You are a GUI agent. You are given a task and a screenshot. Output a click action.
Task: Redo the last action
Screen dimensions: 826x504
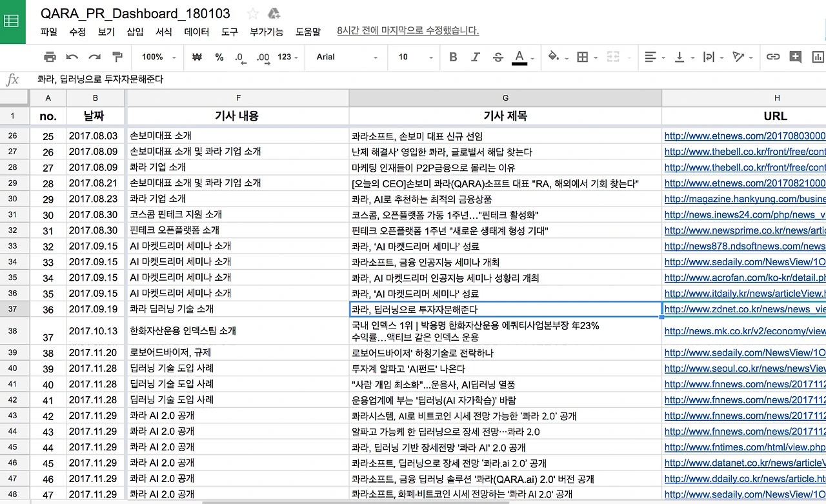pos(95,57)
